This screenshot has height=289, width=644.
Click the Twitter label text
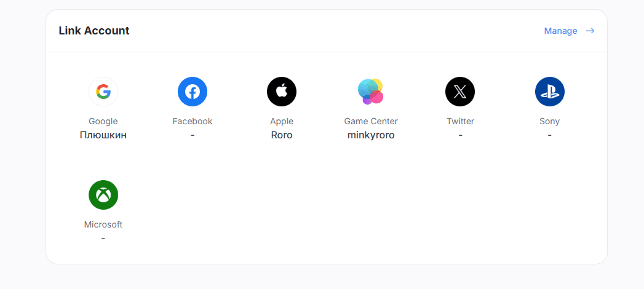click(460, 121)
